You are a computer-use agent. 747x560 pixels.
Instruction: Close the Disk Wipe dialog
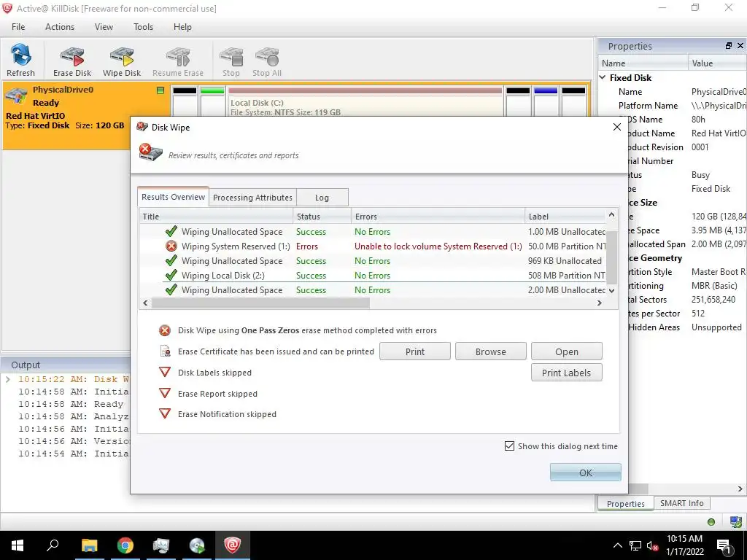[617, 127]
